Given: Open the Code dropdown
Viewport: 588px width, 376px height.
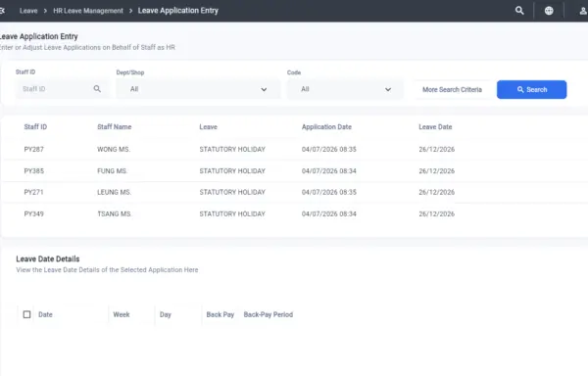Looking at the screenshot, I should click(x=345, y=89).
